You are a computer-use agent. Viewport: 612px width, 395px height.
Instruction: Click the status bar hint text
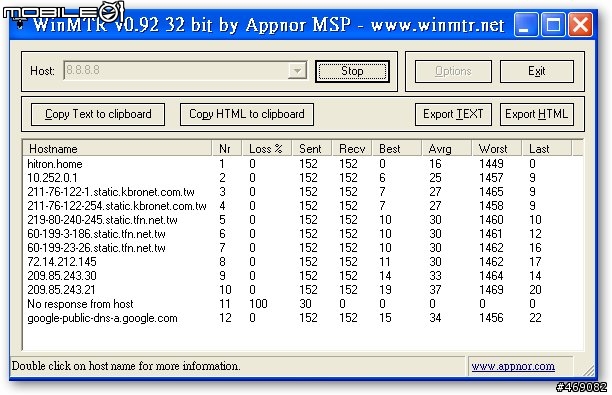126,367
